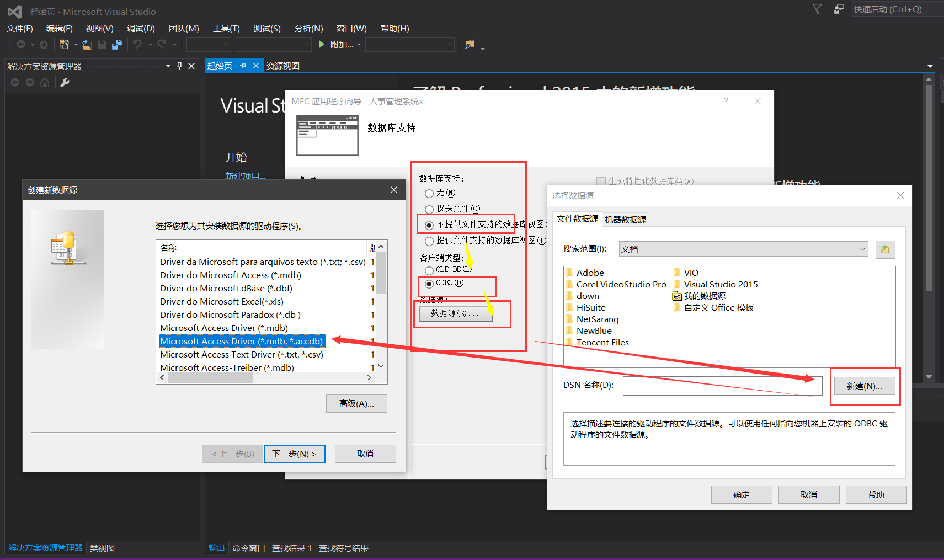944x560 pixels.
Task: Open the 工具(T) menu
Action: coord(226,28)
